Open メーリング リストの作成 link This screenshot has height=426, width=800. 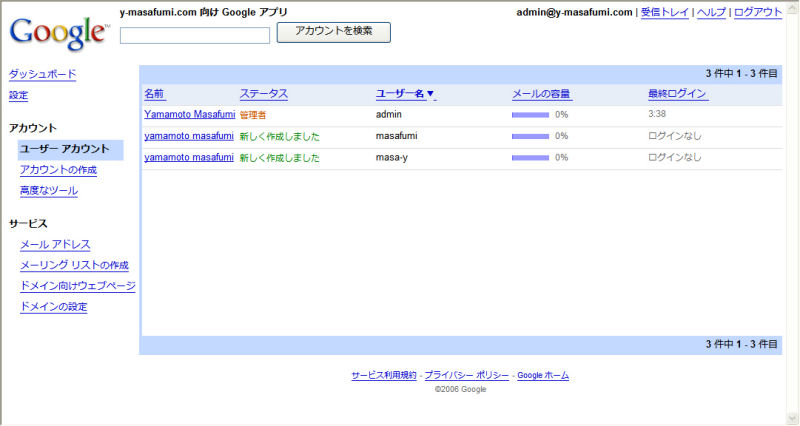74,265
